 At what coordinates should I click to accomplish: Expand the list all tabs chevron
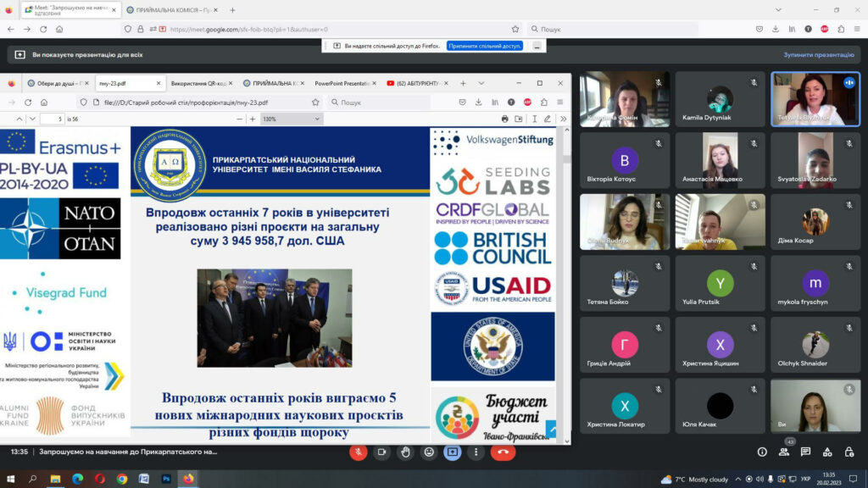coord(481,83)
